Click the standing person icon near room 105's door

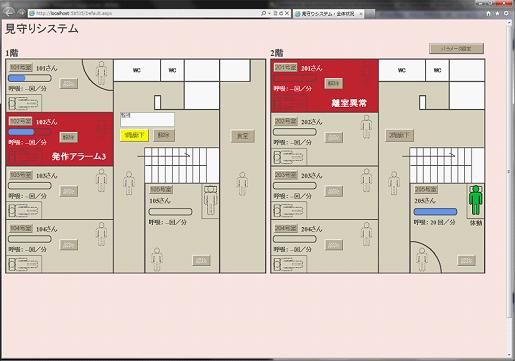[x=156, y=259]
